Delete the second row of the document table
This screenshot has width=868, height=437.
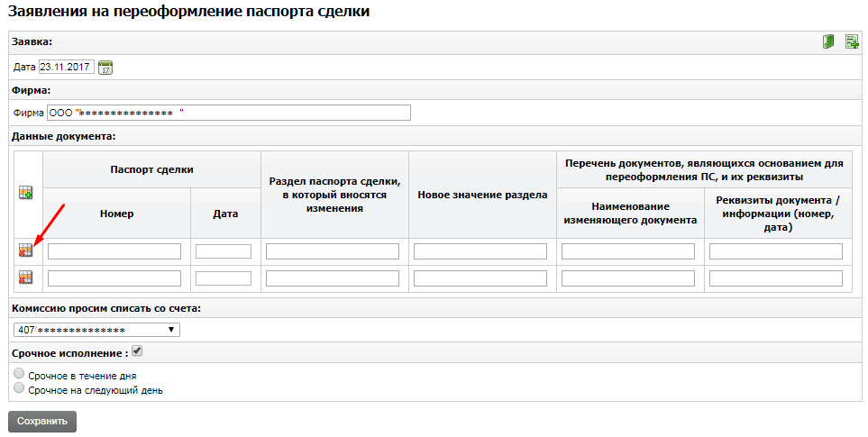click(x=25, y=278)
